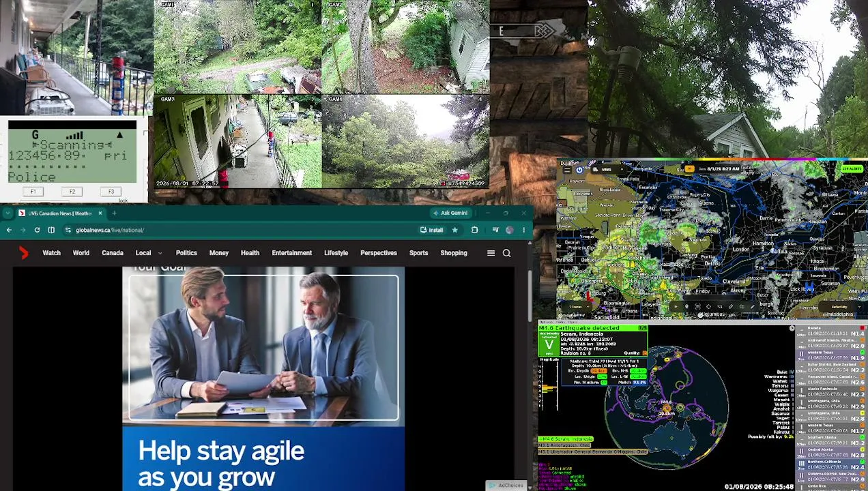Image resolution: width=868 pixels, height=491 pixels.
Task: Open the Sports section
Action: 419,253
